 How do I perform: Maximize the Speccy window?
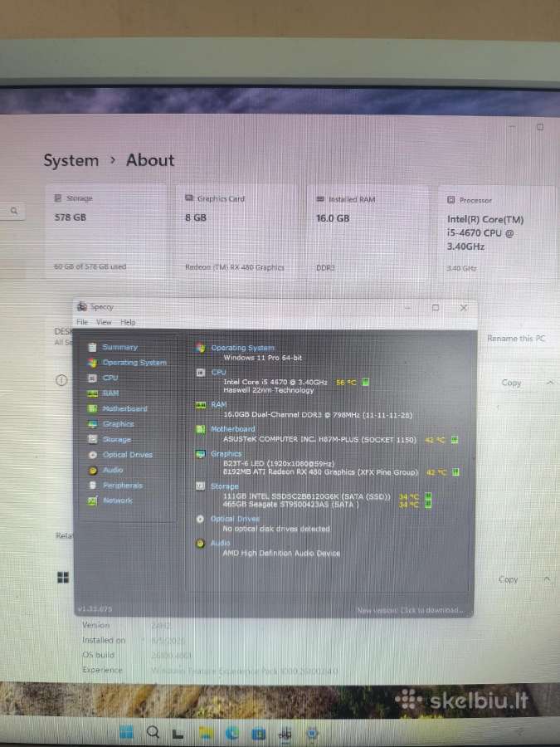[436, 308]
